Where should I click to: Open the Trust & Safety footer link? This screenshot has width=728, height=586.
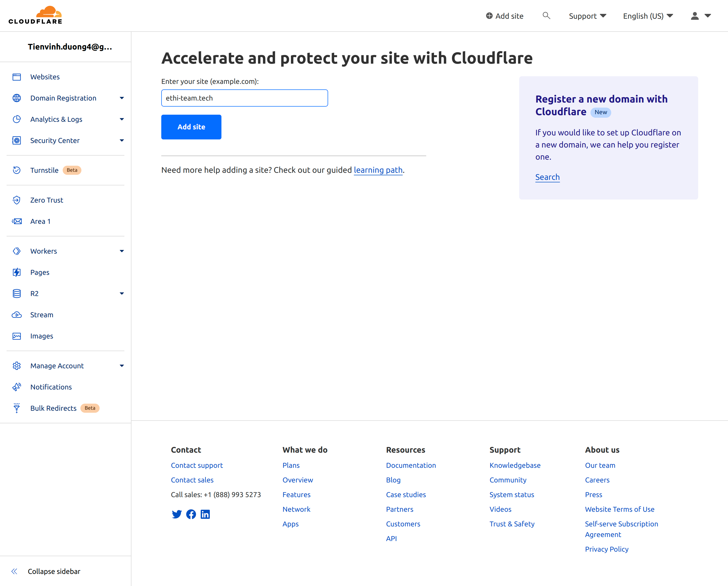[512, 524]
